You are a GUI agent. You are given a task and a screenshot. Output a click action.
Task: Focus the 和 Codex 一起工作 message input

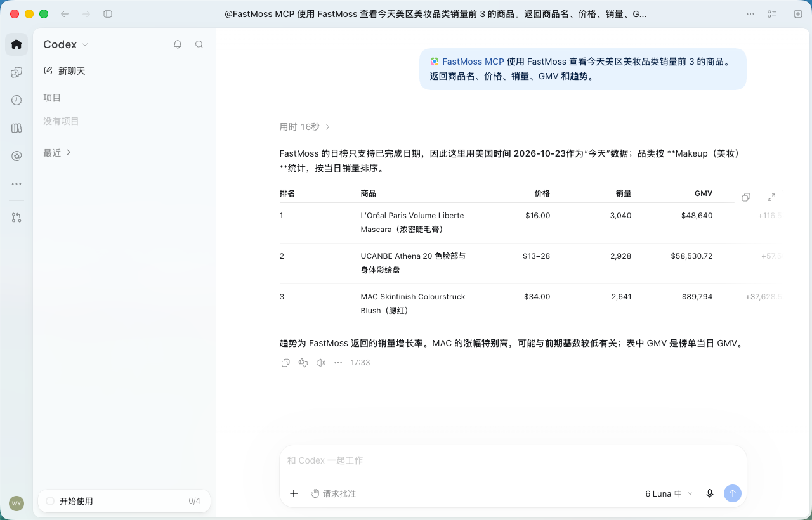coord(513,461)
